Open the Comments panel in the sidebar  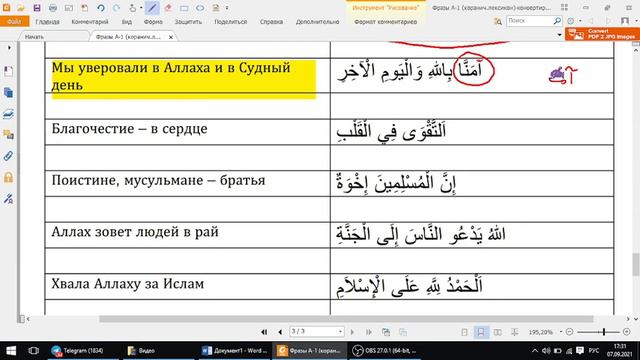8,135
